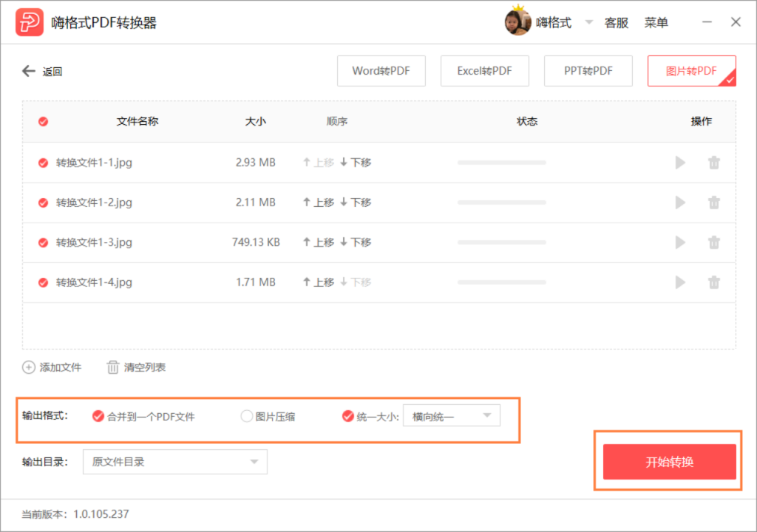
Task: Click the 文件名称 column header
Action: point(138,121)
